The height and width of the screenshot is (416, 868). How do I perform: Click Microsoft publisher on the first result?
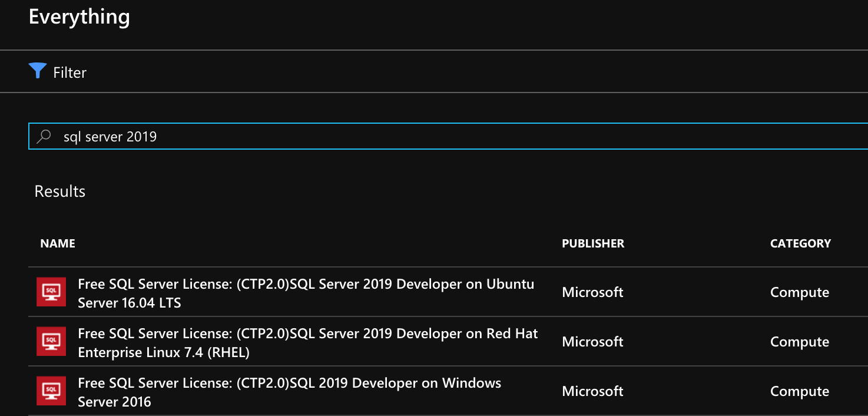(x=592, y=292)
